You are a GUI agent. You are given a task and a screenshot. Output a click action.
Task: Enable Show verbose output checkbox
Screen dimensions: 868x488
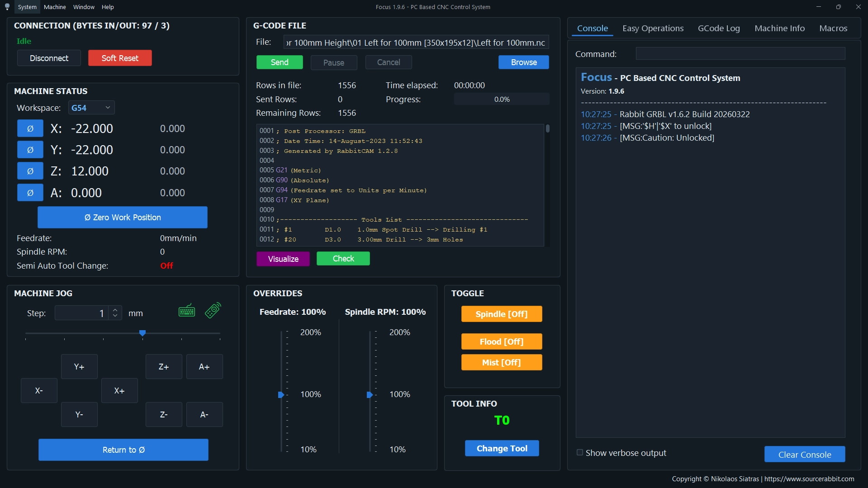tap(580, 453)
